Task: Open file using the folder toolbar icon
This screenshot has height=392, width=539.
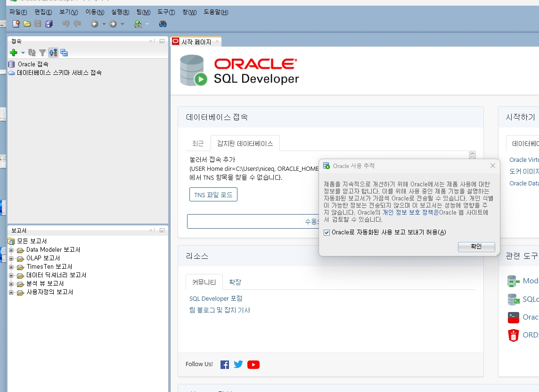Action: pyautogui.click(x=27, y=24)
